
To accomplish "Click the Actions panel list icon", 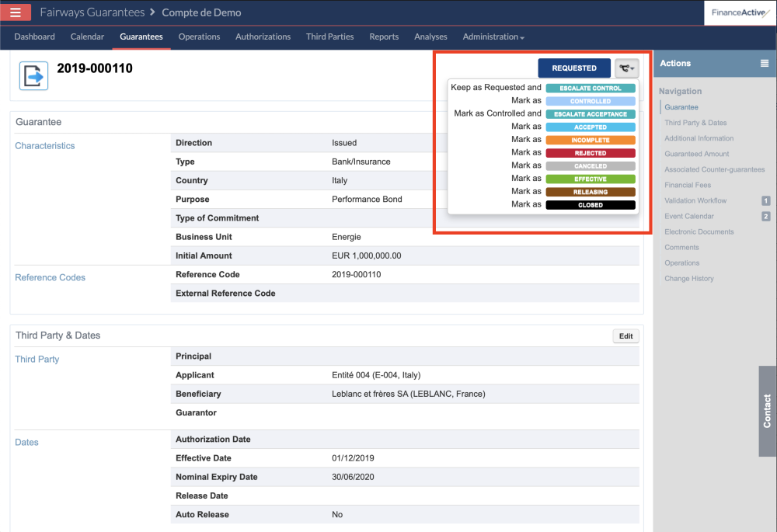I will pos(765,64).
